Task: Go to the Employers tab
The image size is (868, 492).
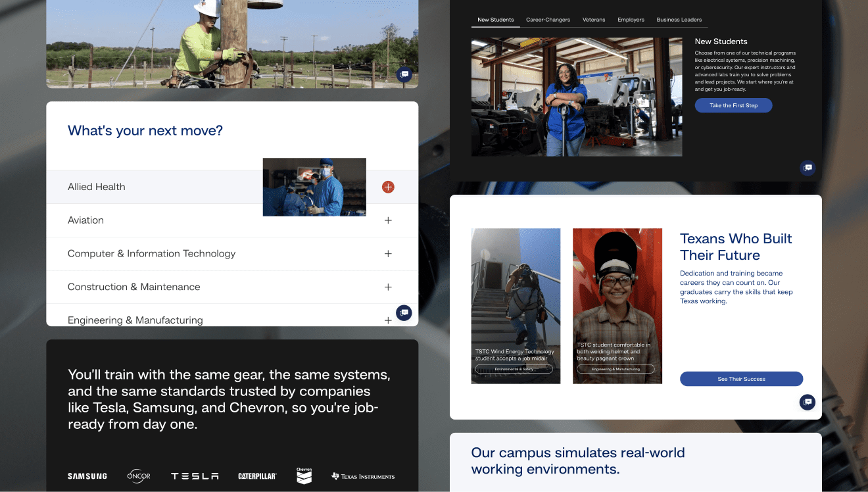Action: (631, 20)
